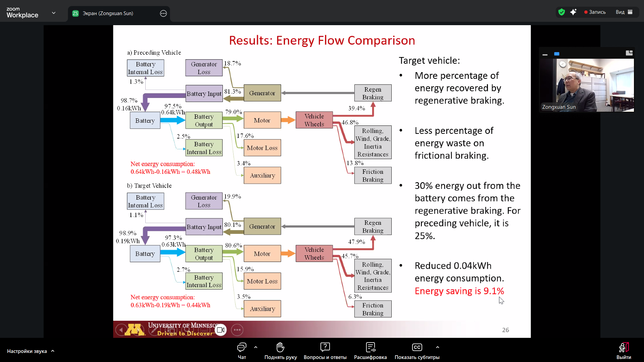Open screen share options three-dot menu
This screenshot has width=644, height=362.
click(x=163, y=13)
